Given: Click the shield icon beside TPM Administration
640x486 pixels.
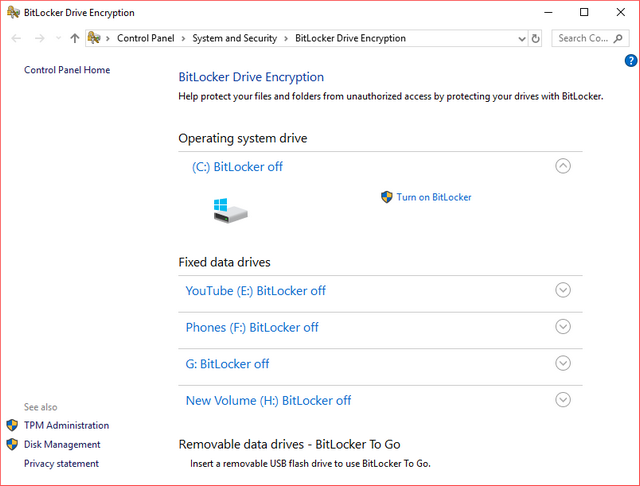Looking at the screenshot, I should point(12,425).
